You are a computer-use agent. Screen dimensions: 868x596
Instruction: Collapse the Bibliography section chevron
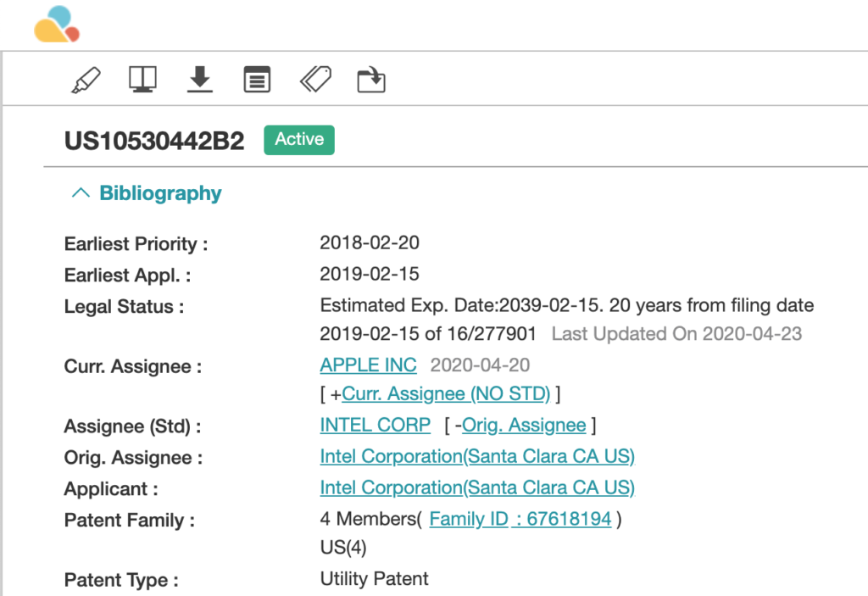81,193
